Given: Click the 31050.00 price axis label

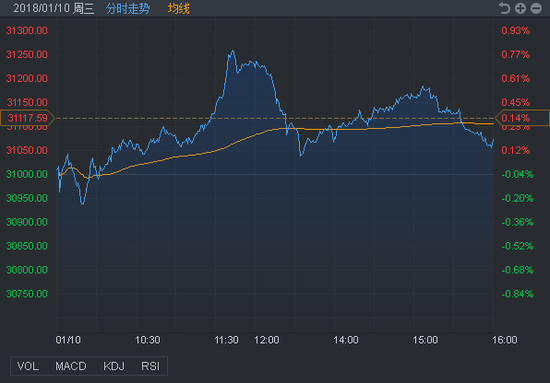Looking at the screenshot, I should (27, 150).
